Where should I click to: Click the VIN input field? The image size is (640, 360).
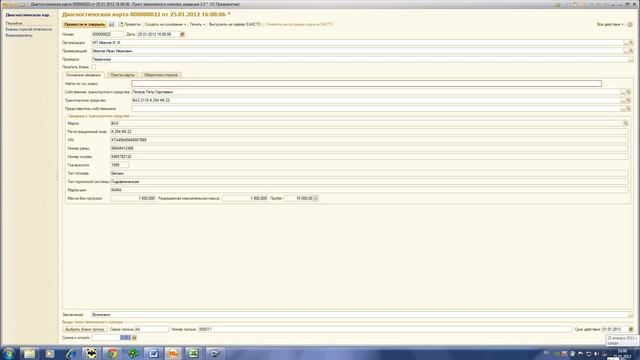(x=369, y=140)
